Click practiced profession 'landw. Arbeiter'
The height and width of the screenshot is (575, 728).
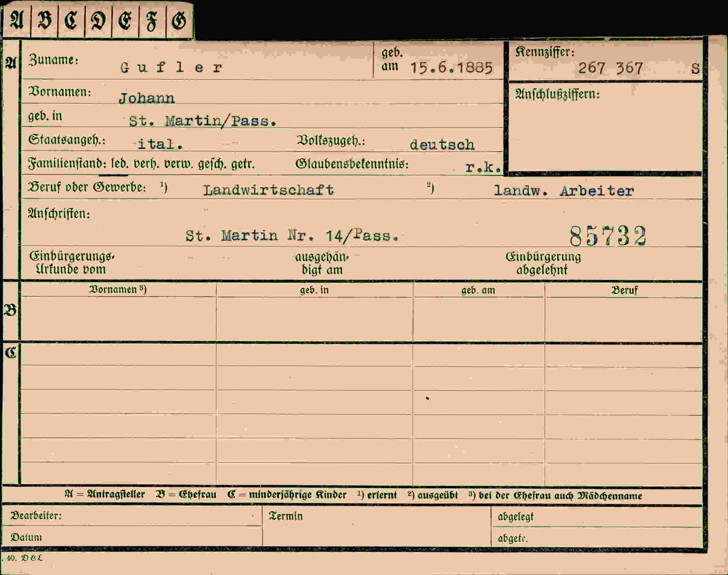(x=564, y=191)
